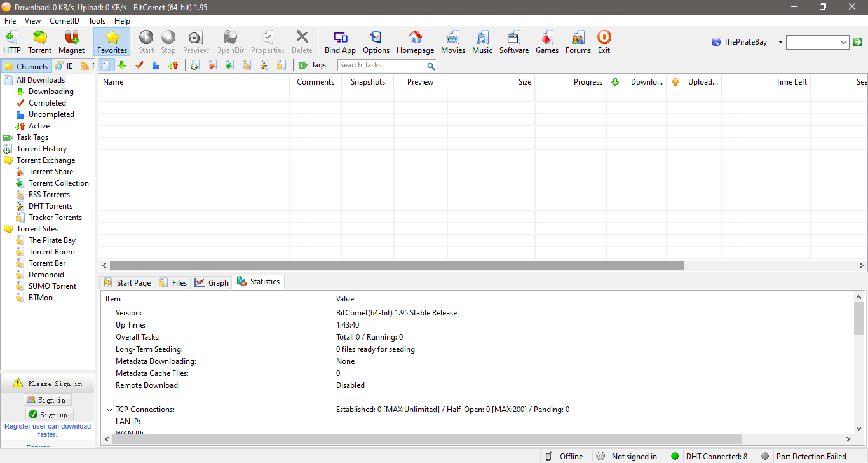868x463 pixels.
Task: Open DHT torrents lightning icon in filter bar
Action: coord(264,65)
